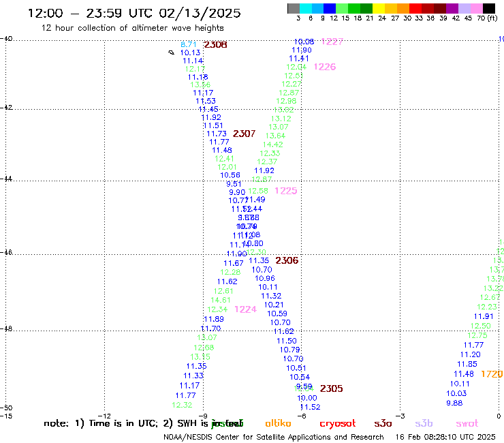Click the '16 Feb 08:28:10 UTC 2025' timestamp
The width and height of the screenshot is (504, 443).
(x=445, y=437)
